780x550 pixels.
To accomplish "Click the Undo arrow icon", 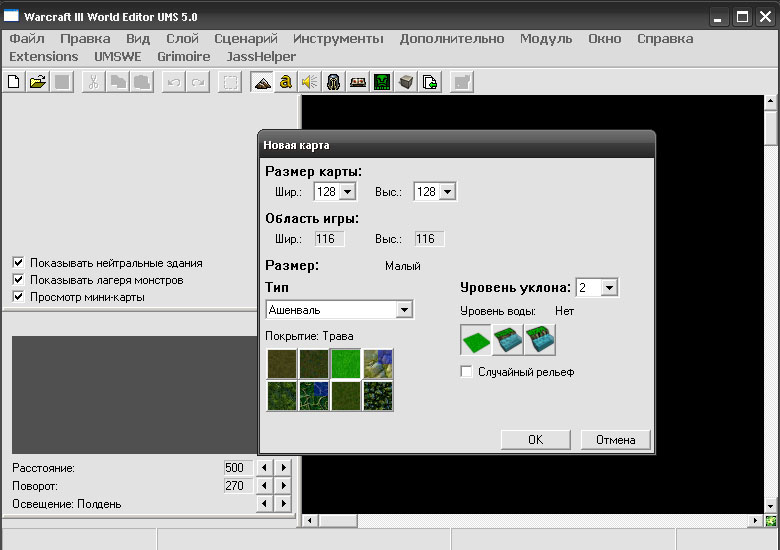I will tap(174, 82).
